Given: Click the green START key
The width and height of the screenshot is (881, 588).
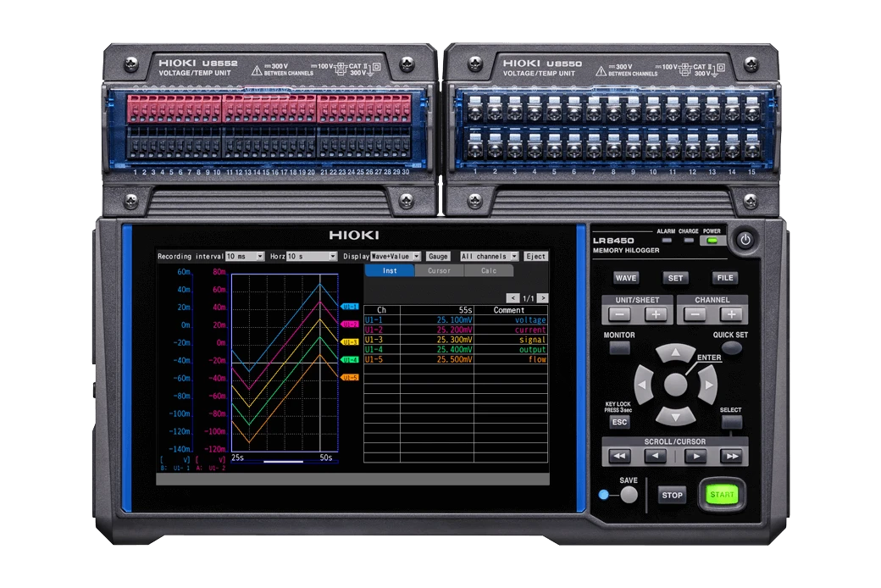Looking at the screenshot, I should pos(722,495).
